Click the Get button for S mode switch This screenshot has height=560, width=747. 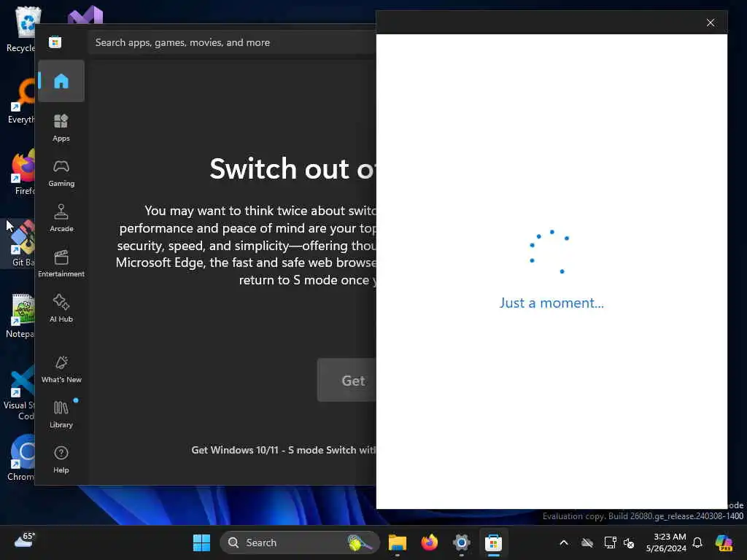(347, 380)
